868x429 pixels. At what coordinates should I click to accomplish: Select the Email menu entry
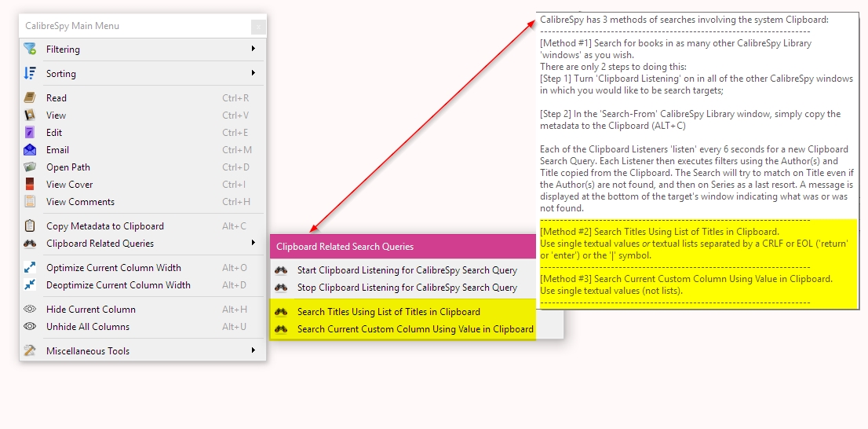143,149
